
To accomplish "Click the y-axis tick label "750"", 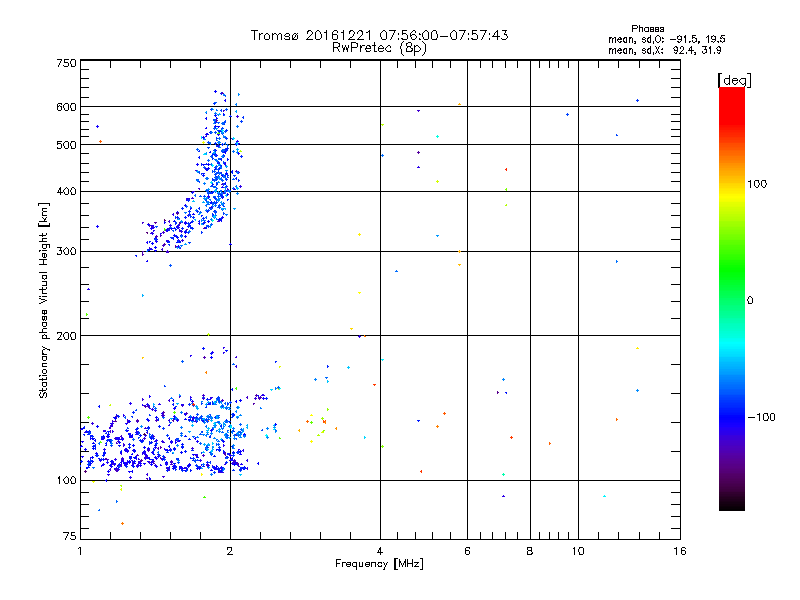I will coord(66,63).
